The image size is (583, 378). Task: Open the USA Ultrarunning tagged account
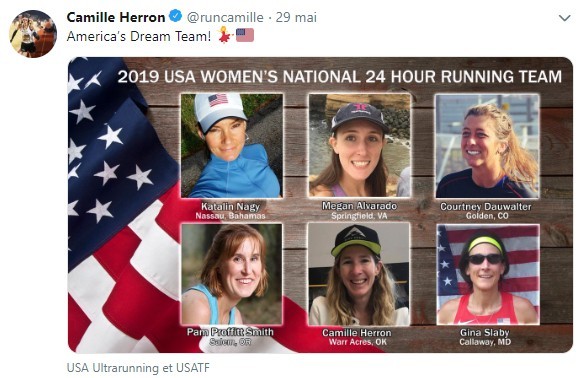(x=112, y=368)
